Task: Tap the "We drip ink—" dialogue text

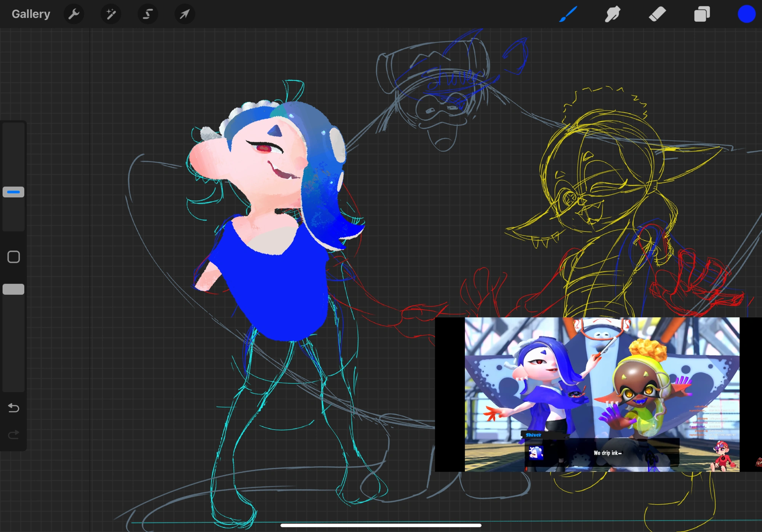Action: [x=607, y=453]
